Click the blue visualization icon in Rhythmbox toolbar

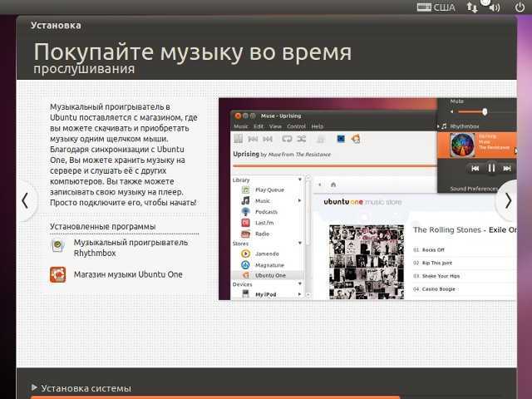point(341,139)
